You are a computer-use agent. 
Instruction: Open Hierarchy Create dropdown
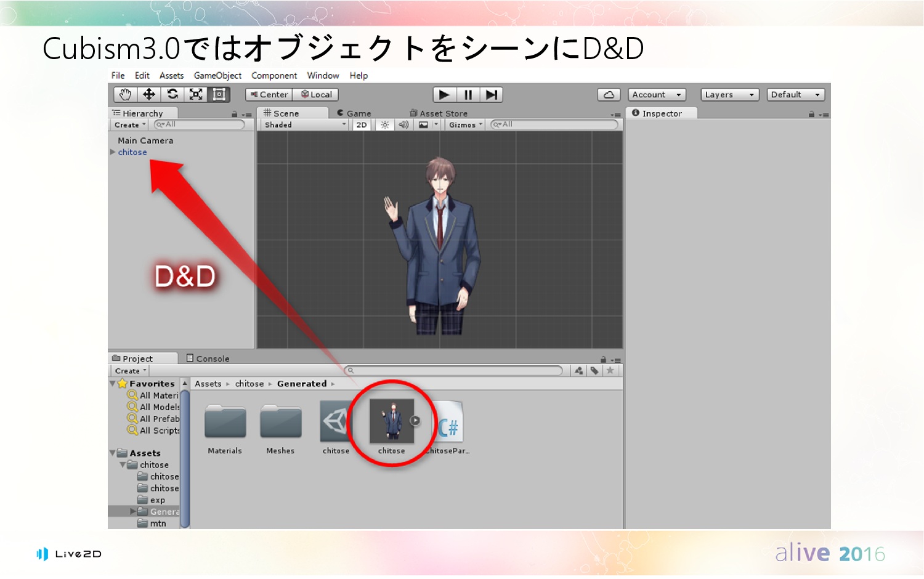pyautogui.click(x=129, y=125)
